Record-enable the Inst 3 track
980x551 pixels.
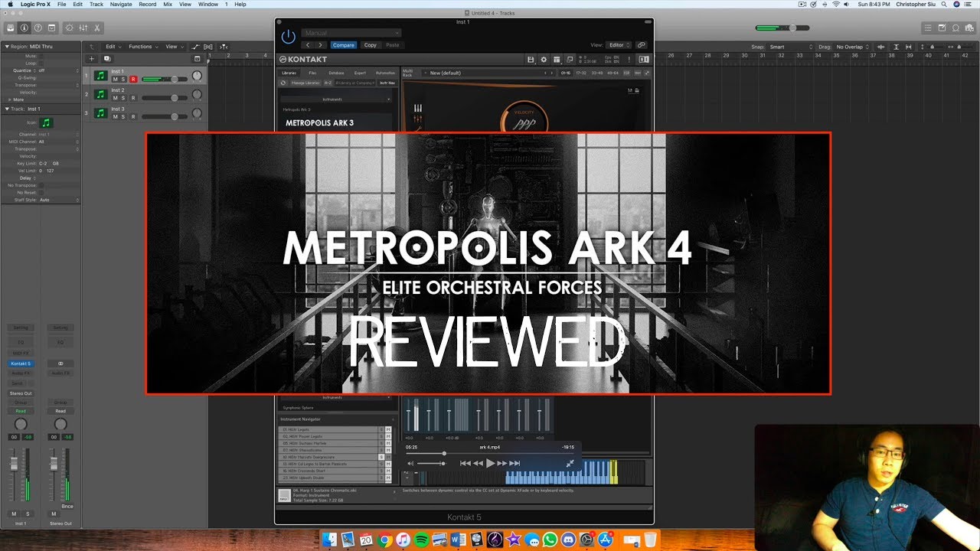pyautogui.click(x=133, y=117)
